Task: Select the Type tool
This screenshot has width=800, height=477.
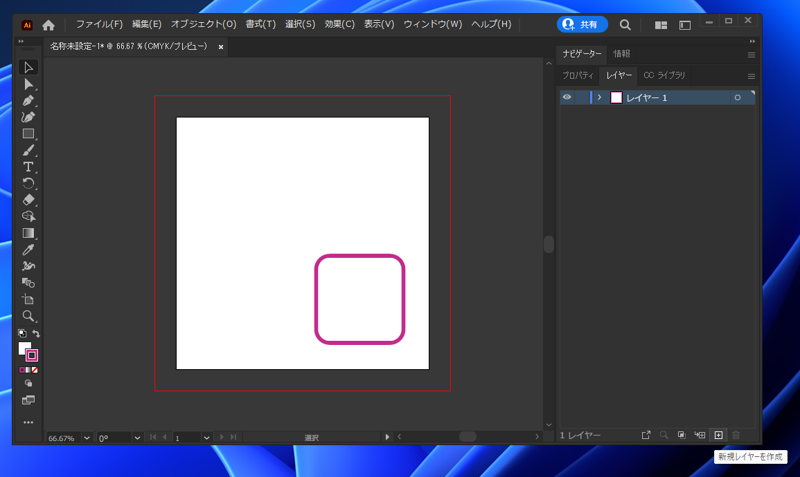Action: (28, 167)
